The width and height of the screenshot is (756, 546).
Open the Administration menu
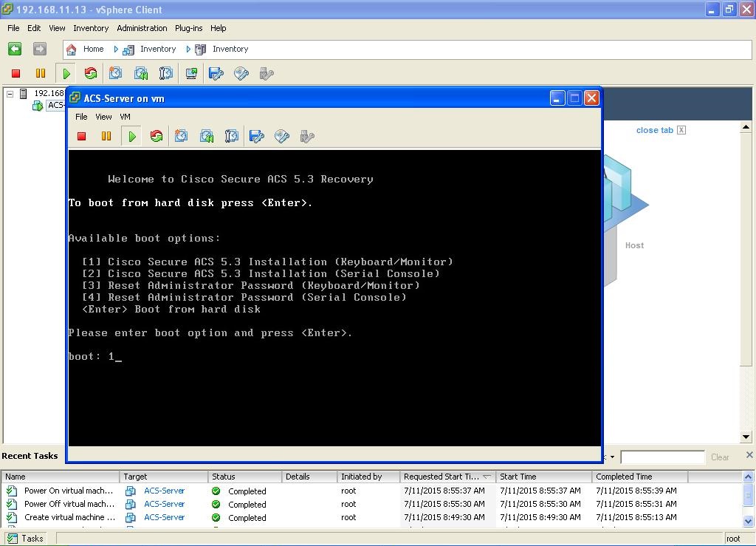[x=142, y=28]
